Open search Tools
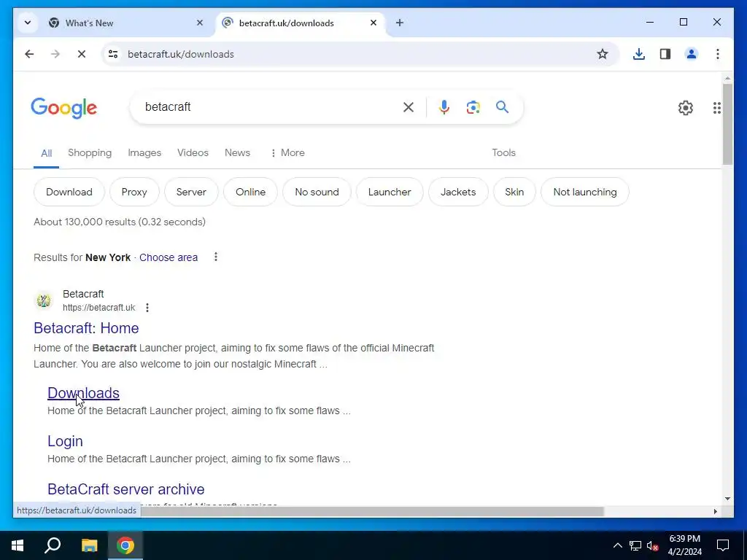Image resolution: width=747 pixels, height=560 pixels. point(503,153)
